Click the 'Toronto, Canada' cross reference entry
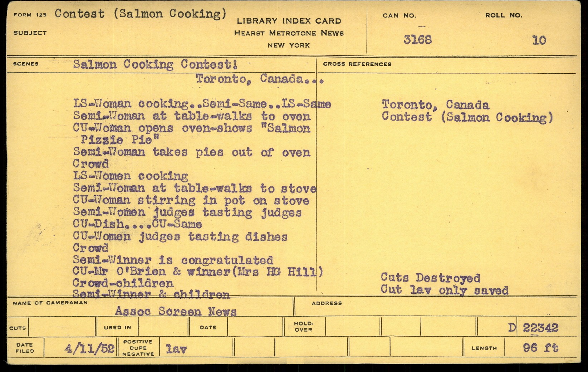The width and height of the screenshot is (588, 372). click(x=435, y=105)
